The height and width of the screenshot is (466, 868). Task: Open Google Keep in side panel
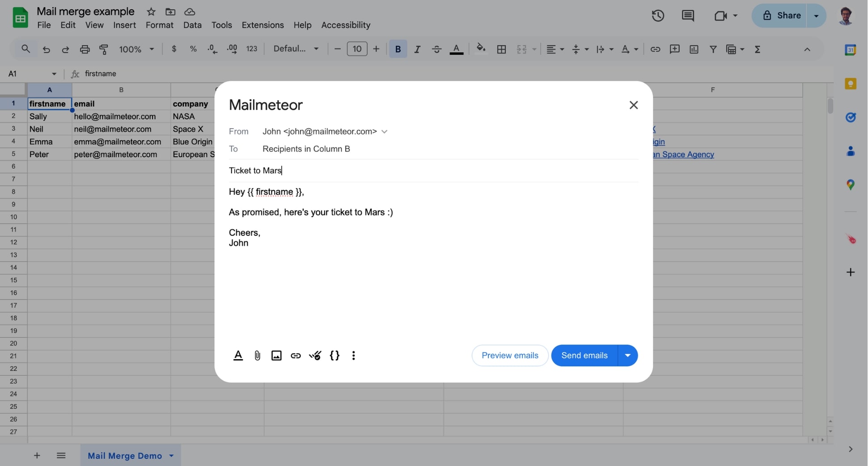click(850, 84)
